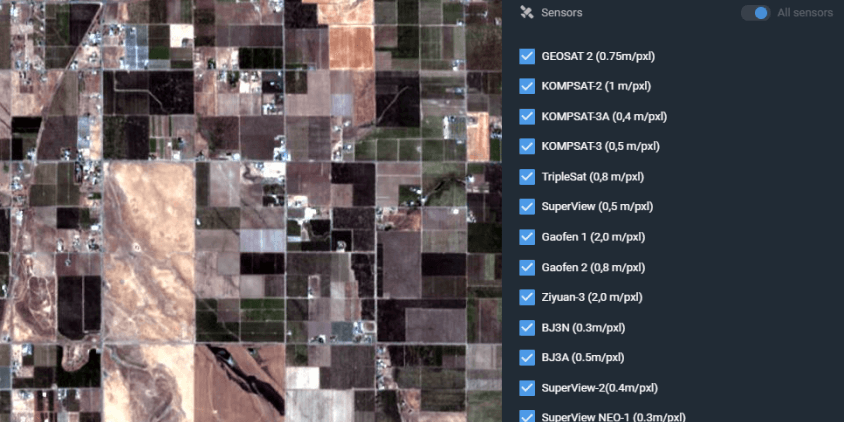Viewport: 844px width, 422px height.
Task: Uncheck the Ziyuan-3 (2,0 m/pxl) checkbox
Action: pyautogui.click(x=527, y=297)
